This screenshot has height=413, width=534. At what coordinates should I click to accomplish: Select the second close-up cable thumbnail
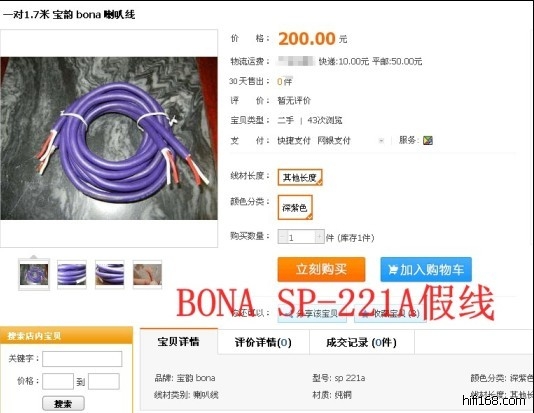(x=72, y=274)
